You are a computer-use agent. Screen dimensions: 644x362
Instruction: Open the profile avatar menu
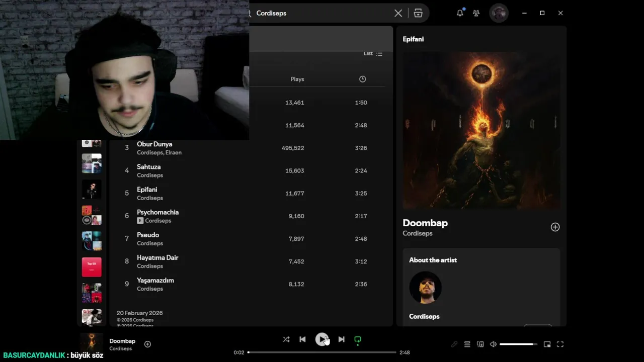(499, 13)
